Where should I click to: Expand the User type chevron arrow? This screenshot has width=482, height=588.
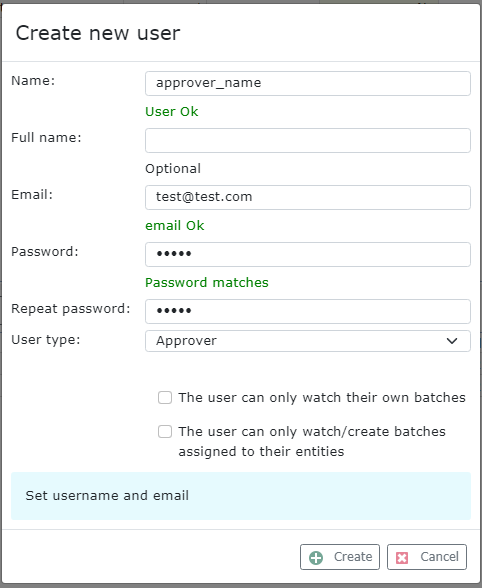452,341
